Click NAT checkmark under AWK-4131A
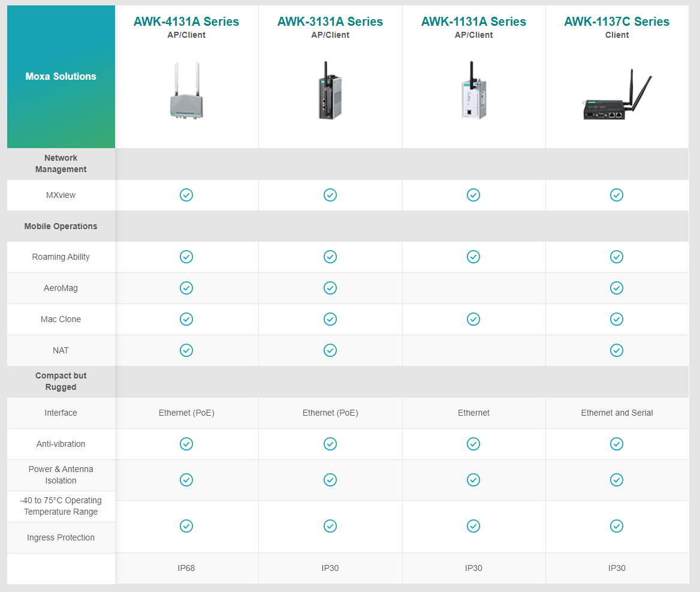Screen dimensions: 700x592 pyautogui.click(x=186, y=351)
